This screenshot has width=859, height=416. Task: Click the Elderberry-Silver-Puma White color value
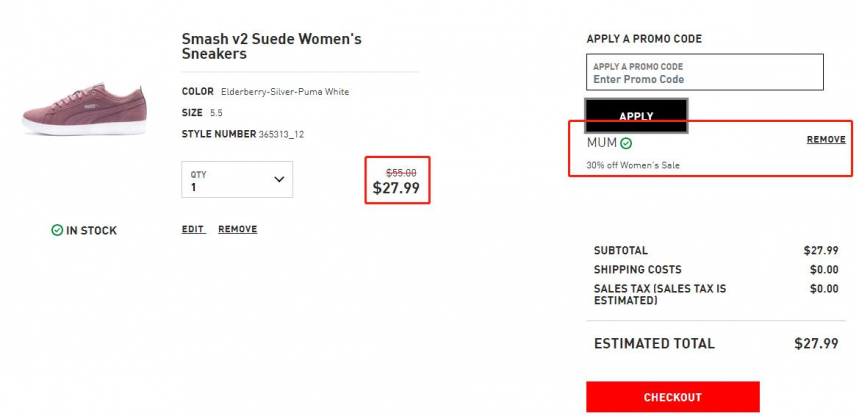pyautogui.click(x=285, y=92)
